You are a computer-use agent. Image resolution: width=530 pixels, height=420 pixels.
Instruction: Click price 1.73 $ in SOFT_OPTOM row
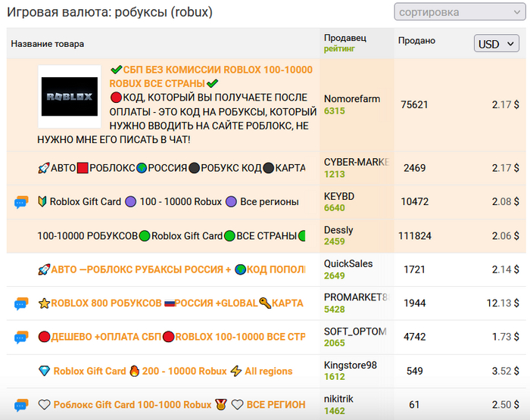click(x=505, y=337)
